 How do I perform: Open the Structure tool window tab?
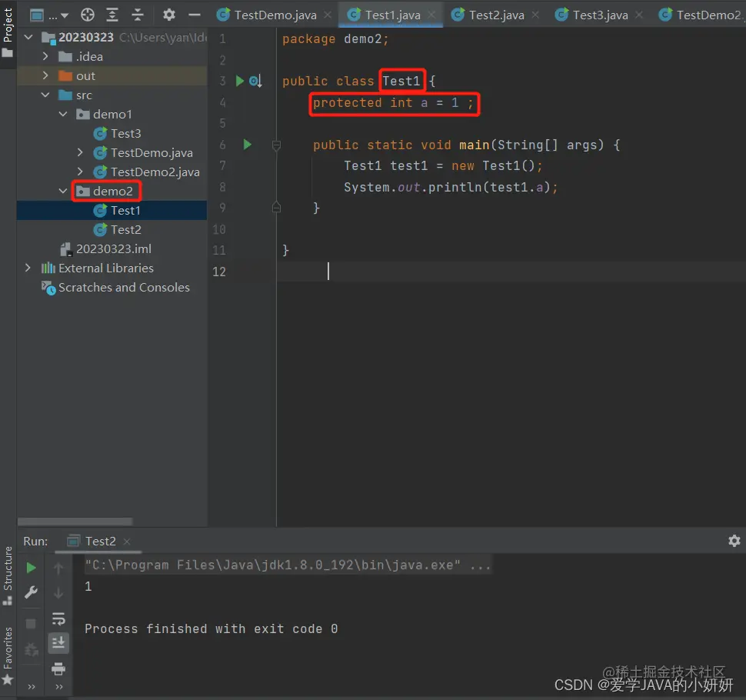click(8, 576)
